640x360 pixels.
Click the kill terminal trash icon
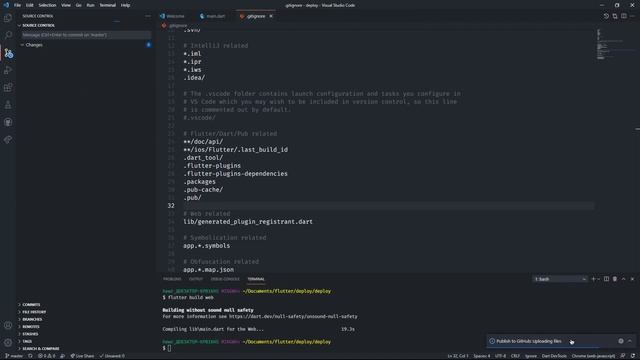pos(615,279)
